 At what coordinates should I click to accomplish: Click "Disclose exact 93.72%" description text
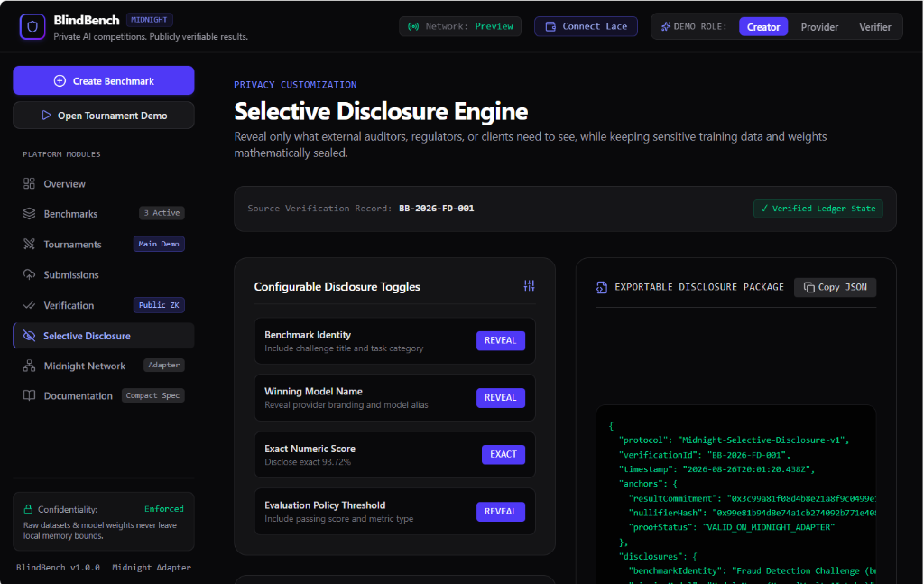coord(308,462)
